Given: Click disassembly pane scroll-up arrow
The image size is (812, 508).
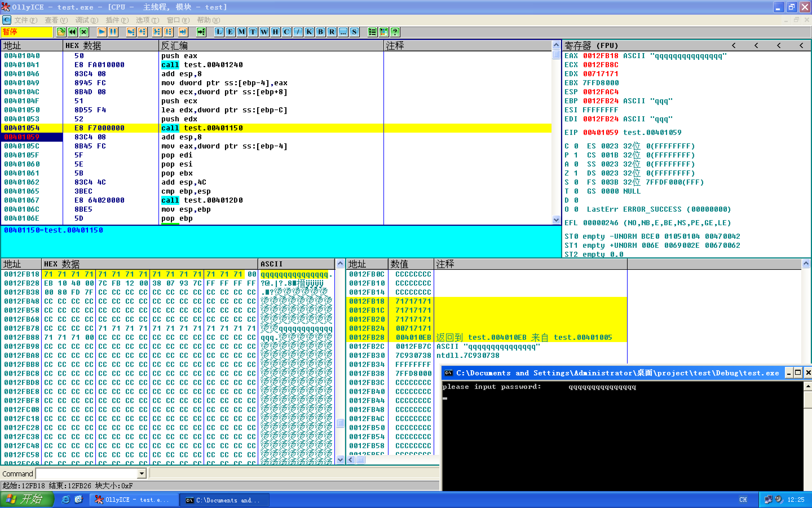Looking at the screenshot, I should [x=556, y=45].
